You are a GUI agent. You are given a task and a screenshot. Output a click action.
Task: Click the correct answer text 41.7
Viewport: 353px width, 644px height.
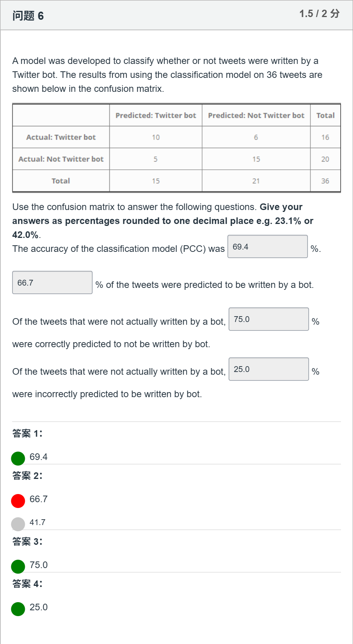[38, 522]
